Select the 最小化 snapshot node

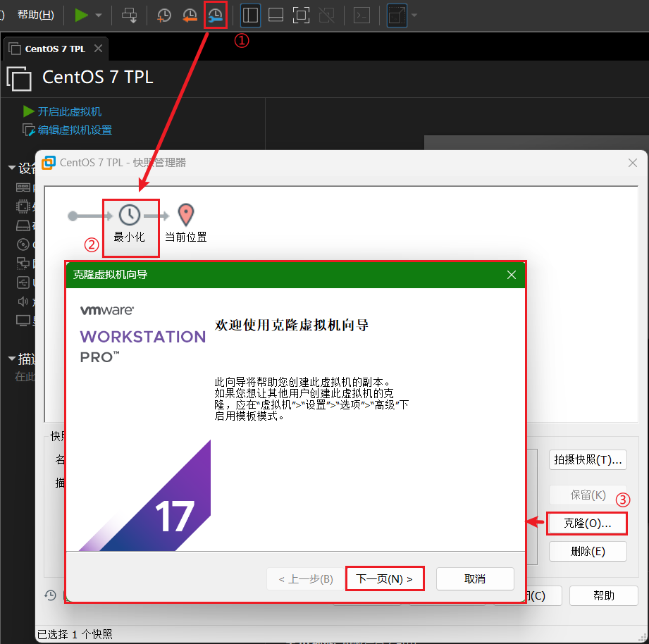(130, 223)
